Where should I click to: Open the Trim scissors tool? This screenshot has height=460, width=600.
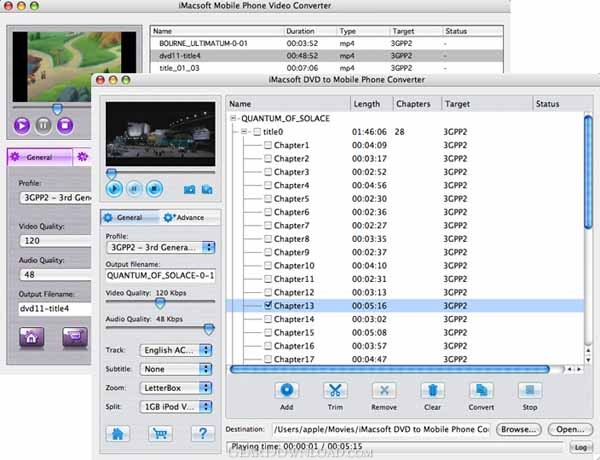tap(335, 391)
